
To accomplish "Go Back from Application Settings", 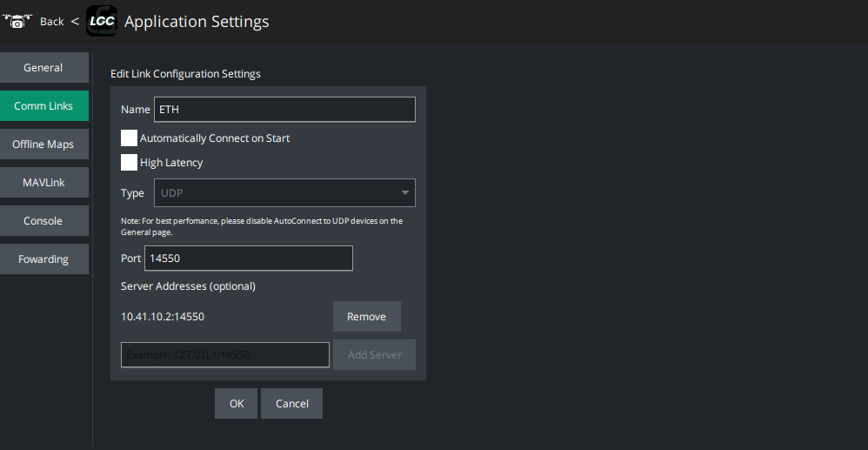I will pyautogui.click(x=51, y=22).
